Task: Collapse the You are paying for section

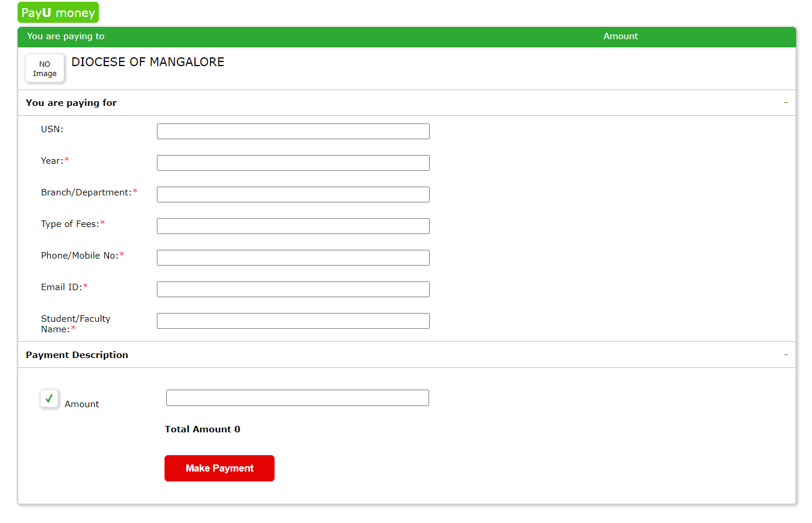Action: point(786,102)
